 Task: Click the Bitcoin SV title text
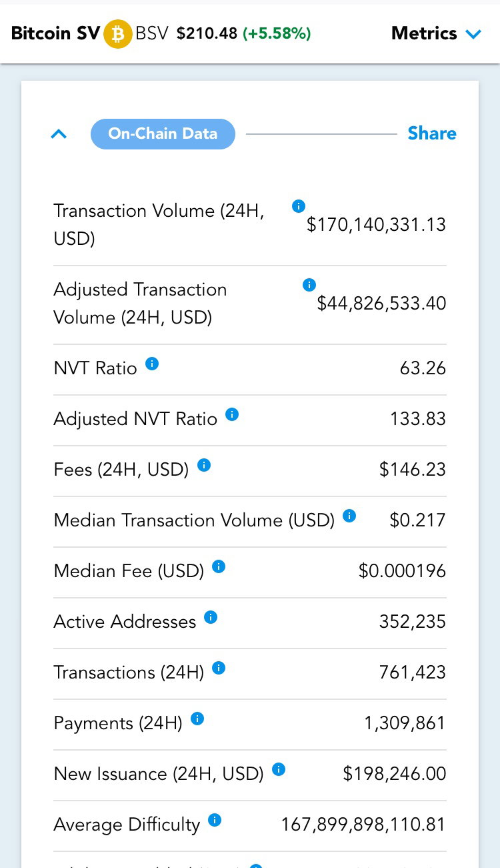coord(55,33)
